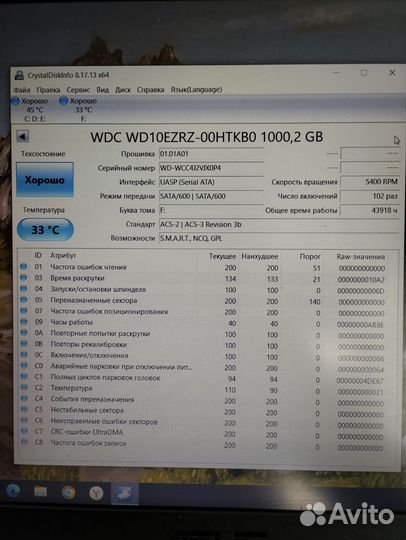406x540 pixels.
Task: Open the Сервис menu
Action: pyautogui.click(x=78, y=90)
